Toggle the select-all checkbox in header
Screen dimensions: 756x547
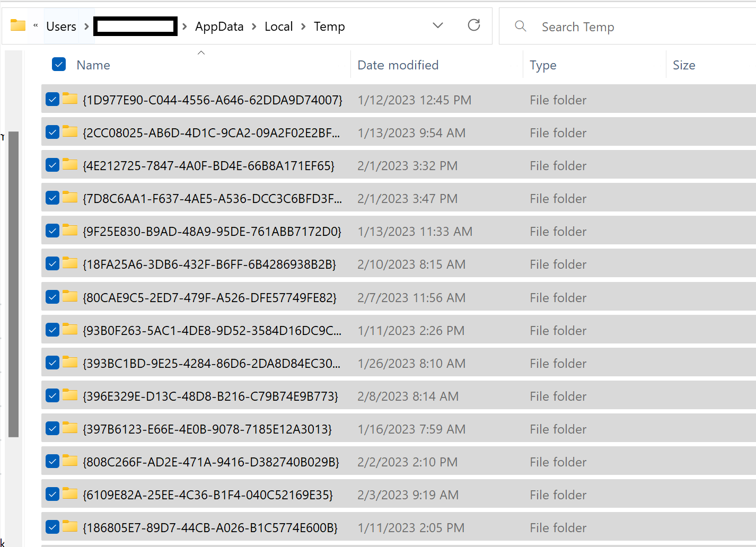[x=59, y=65]
